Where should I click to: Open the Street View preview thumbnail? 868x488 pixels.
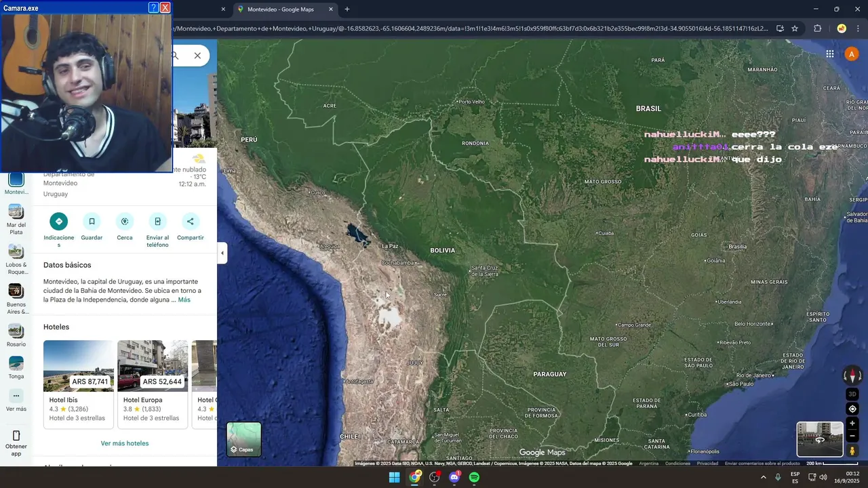(819, 439)
